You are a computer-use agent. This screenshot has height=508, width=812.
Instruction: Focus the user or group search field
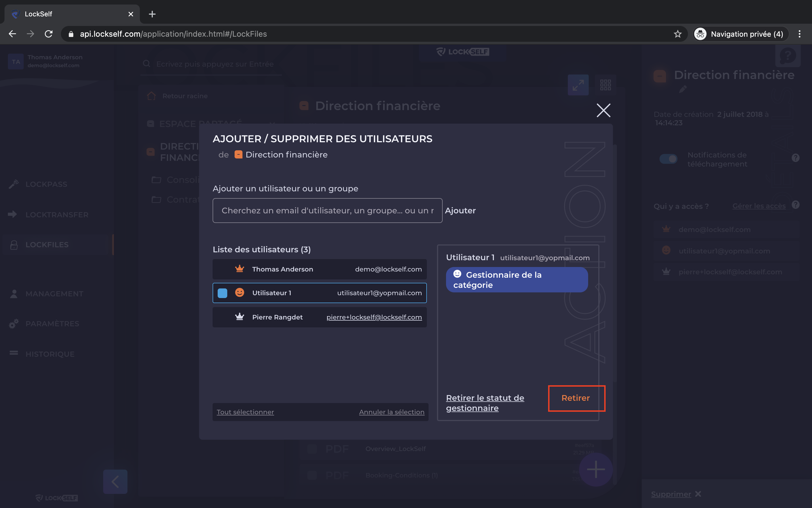click(327, 211)
